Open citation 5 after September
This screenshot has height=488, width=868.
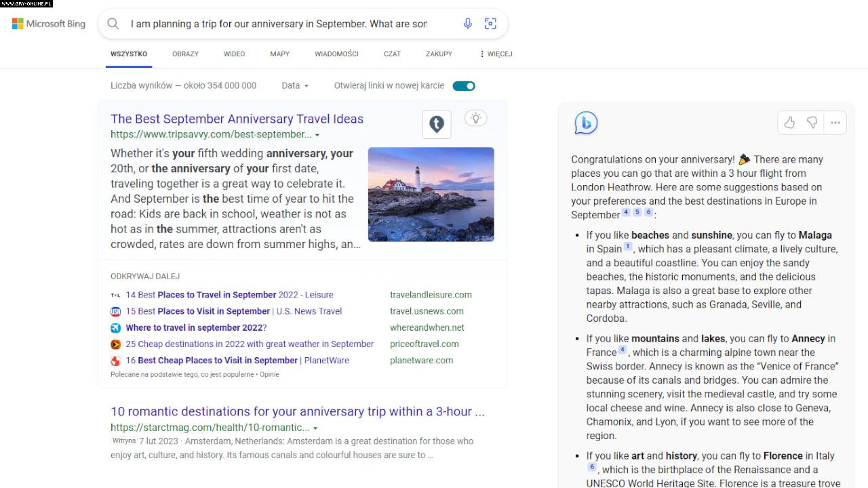tap(637, 212)
